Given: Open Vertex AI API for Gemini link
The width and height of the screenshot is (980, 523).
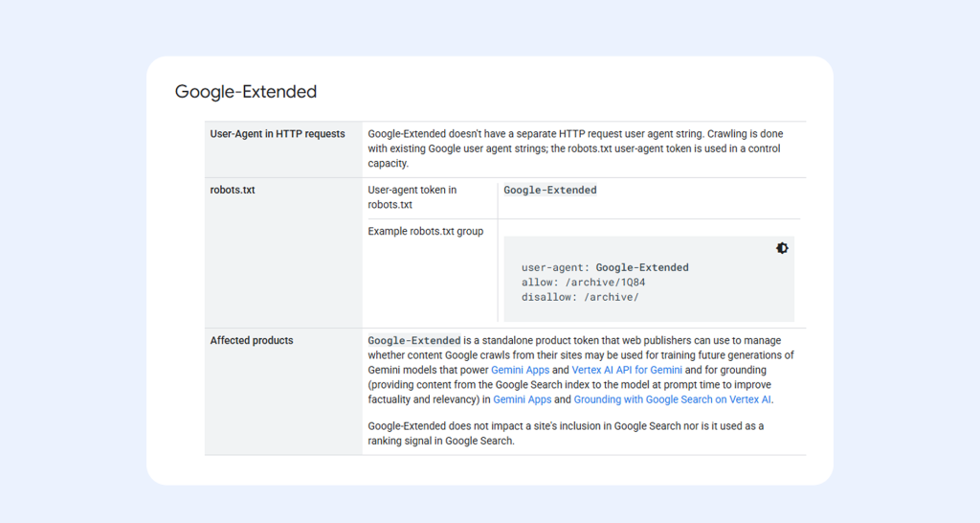Looking at the screenshot, I should (x=627, y=370).
